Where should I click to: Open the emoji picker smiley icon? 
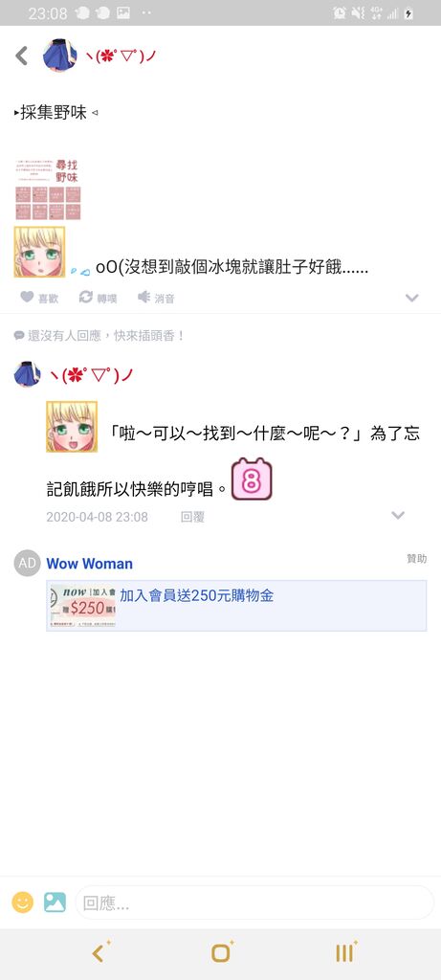coord(22,902)
